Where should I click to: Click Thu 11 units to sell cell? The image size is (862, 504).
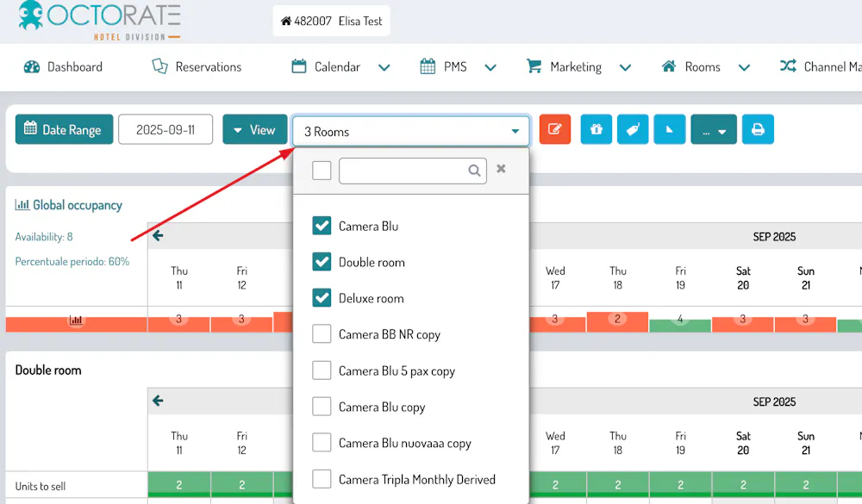point(178,485)
